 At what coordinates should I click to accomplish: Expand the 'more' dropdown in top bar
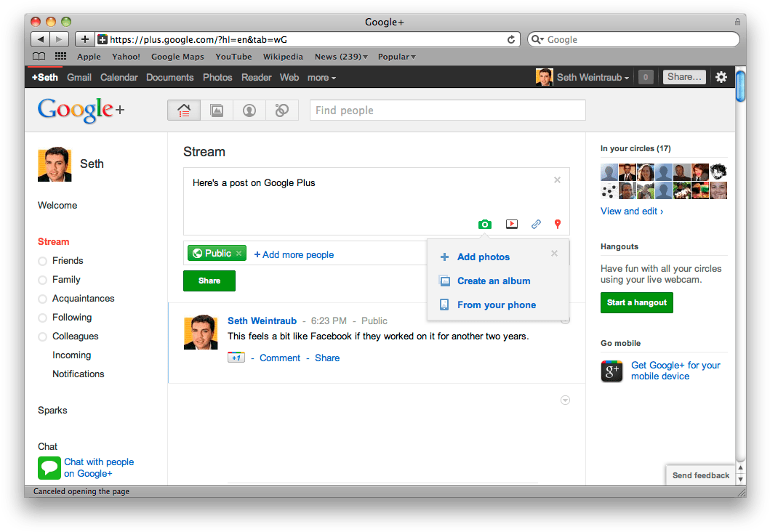point(321,78)
